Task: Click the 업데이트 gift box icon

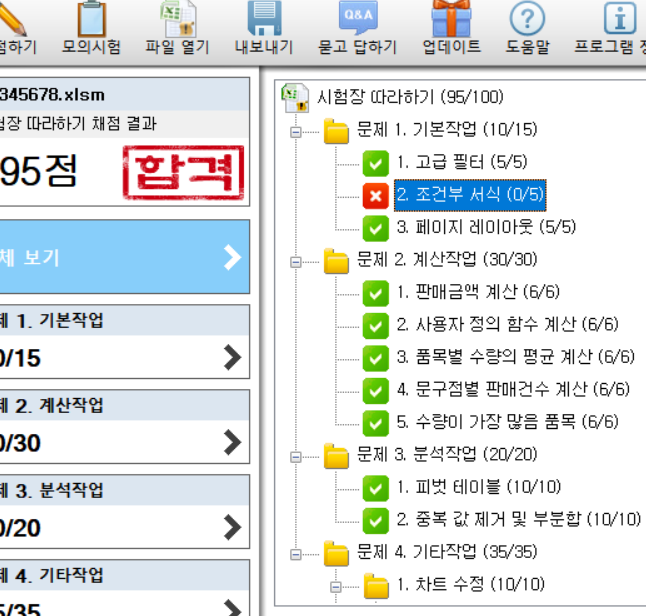Action: point(451,18)
